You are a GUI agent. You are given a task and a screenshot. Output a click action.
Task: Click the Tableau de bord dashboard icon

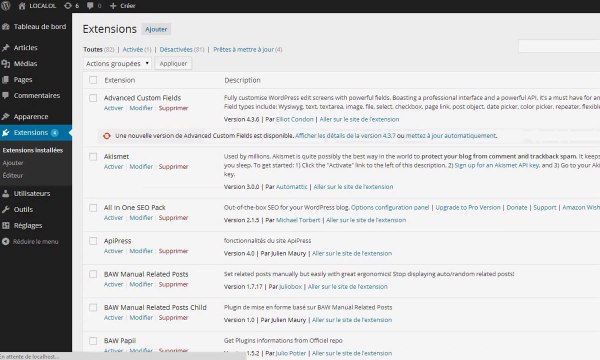5,26
